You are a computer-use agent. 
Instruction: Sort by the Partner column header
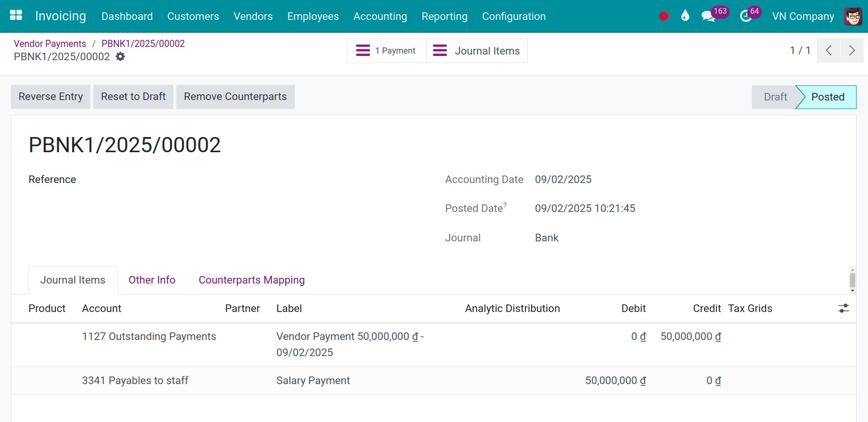coord(242,309)
